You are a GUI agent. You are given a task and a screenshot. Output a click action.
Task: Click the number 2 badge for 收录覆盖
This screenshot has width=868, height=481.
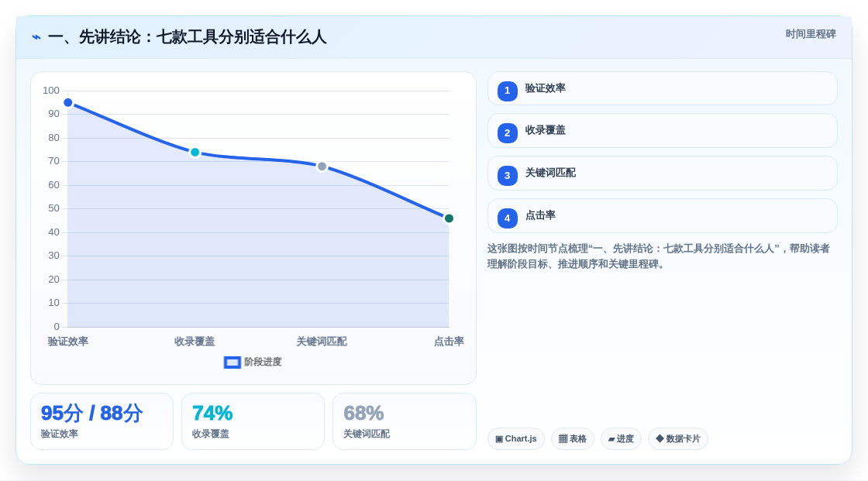[507, 133]
